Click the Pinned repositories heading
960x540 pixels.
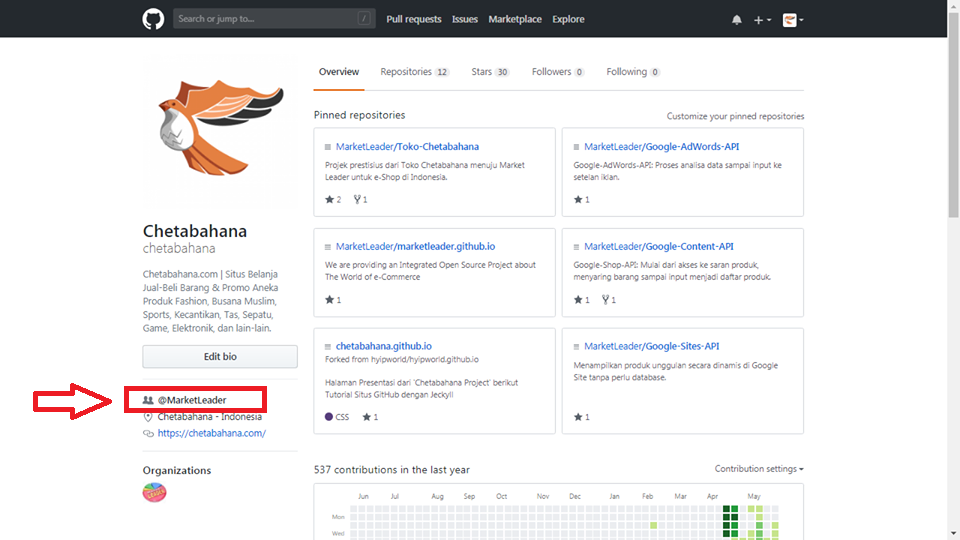click(359, 115)
